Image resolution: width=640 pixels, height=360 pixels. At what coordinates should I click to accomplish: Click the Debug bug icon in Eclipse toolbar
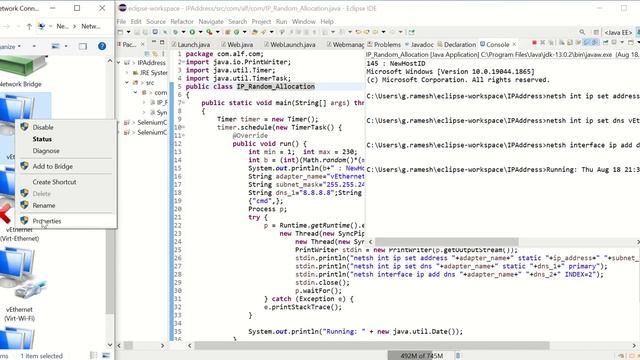pyautogui.click(x=176, y=32)
